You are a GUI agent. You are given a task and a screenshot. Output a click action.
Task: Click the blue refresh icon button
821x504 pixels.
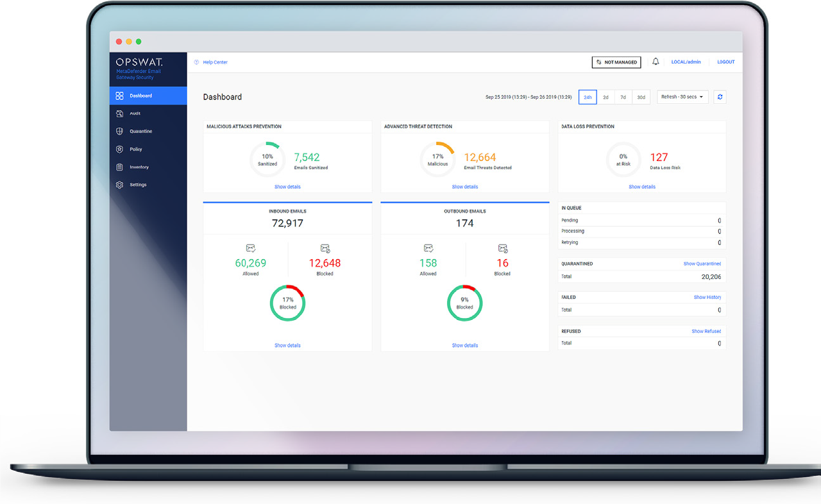(720, 97)
